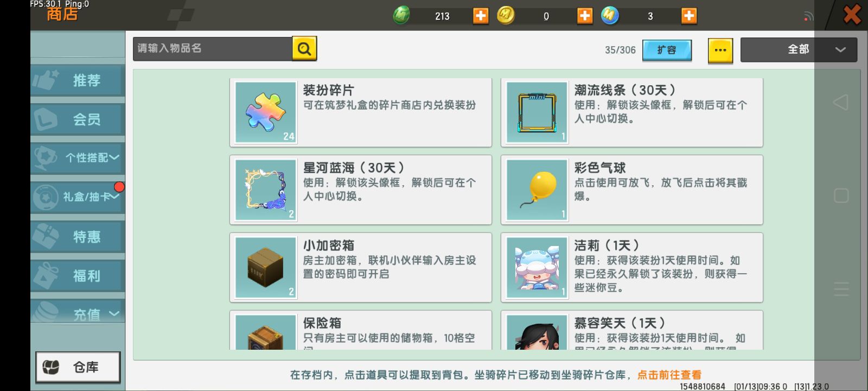
Task: Expand the 充值 sidebar section
Action: point(78,312)
